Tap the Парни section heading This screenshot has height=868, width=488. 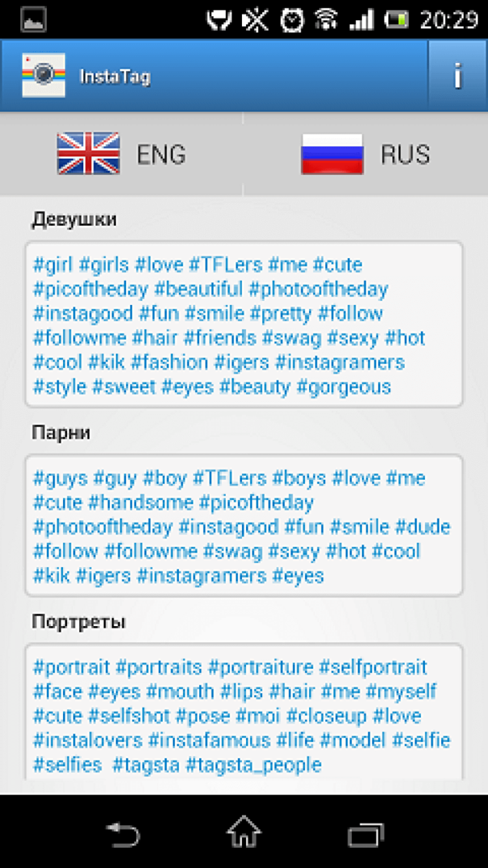click(x=61, y=433)
